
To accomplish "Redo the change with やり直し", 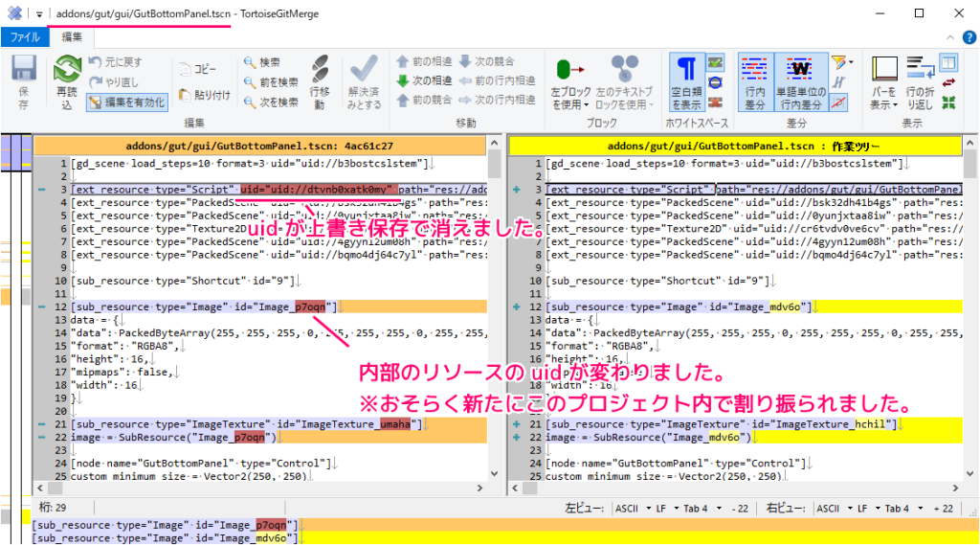I will [114, 82].
